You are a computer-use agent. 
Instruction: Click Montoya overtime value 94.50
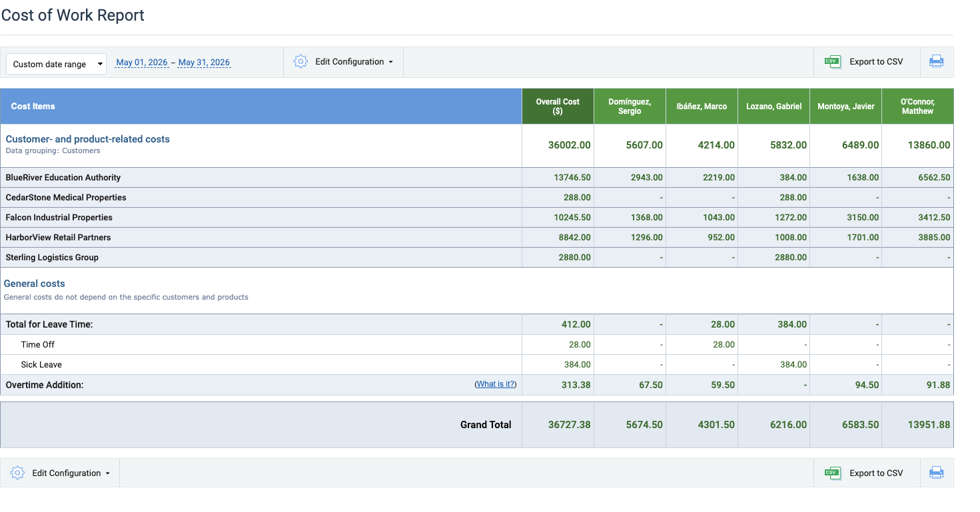(x=866, y=385)
